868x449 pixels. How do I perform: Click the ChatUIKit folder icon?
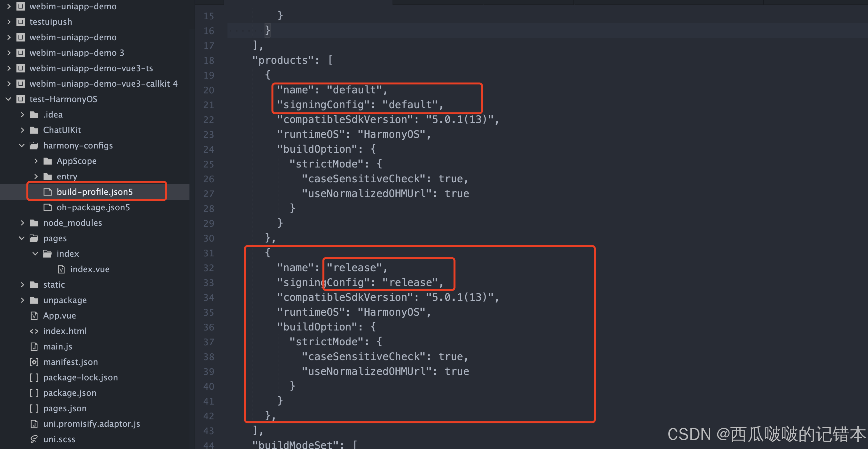coord(34,130)
